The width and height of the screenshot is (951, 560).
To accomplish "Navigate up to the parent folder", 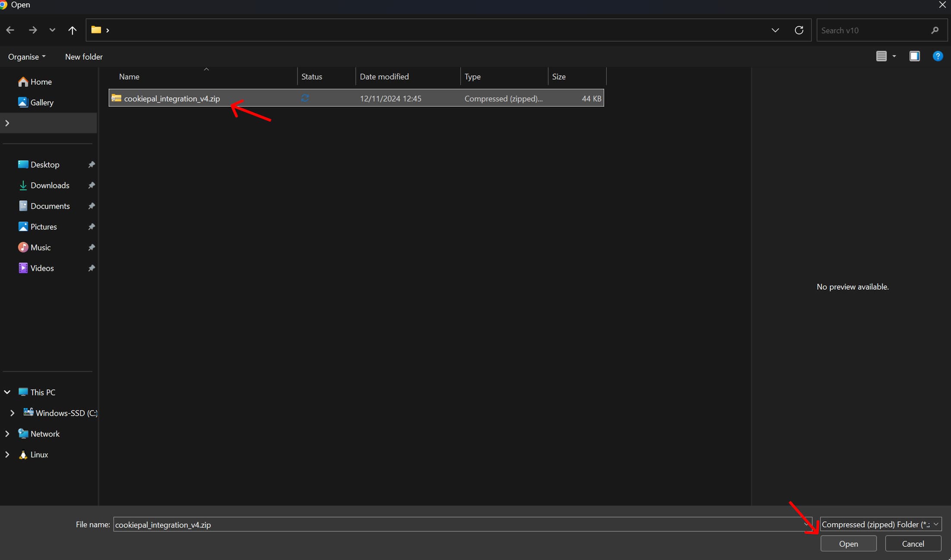I will tap(72, 30).
